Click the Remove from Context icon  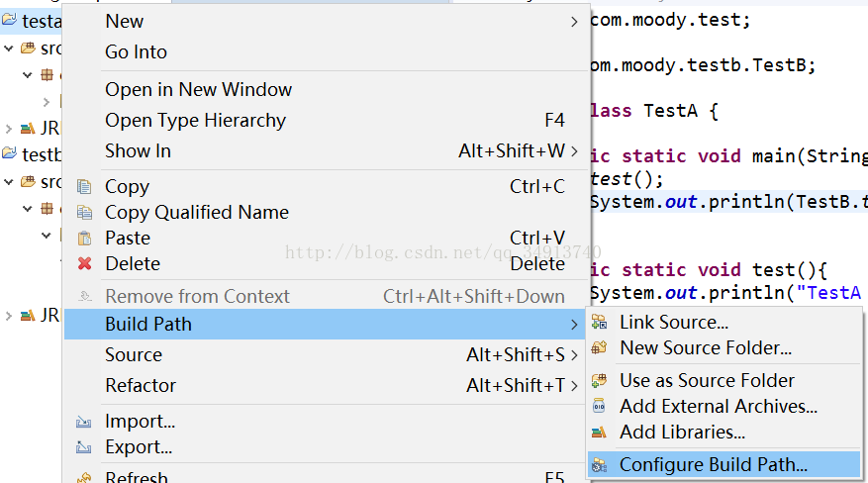click(x=85, y=296)
